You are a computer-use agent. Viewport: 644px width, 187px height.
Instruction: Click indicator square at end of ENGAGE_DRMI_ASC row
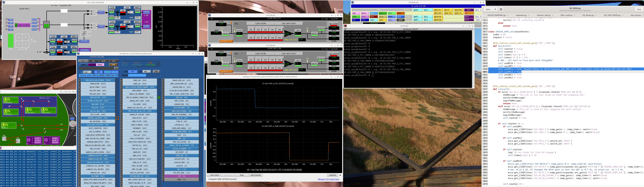tap(201, 80)
